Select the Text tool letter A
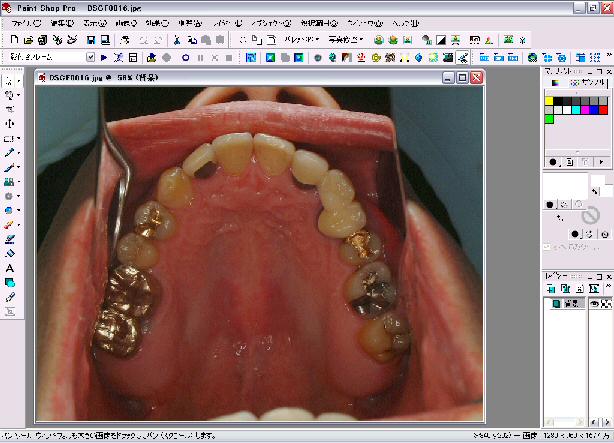 (x=10, y=268)
